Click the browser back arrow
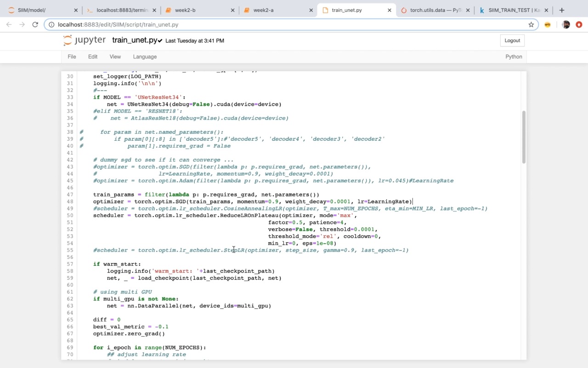 (x=9, y=24)
